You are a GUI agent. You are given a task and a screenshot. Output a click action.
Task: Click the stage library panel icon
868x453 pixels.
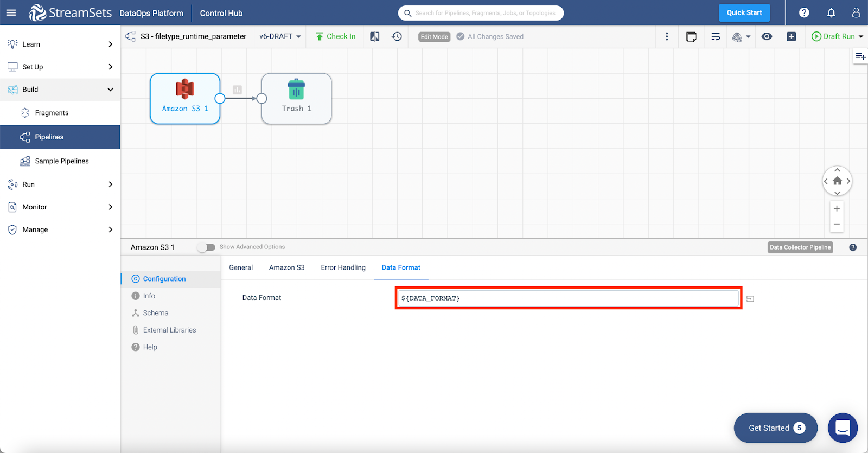691,36
